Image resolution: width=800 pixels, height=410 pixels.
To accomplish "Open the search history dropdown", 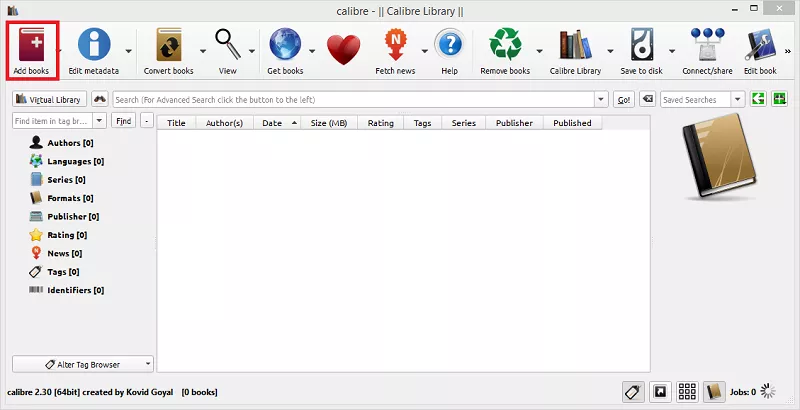I will point(601,99).
